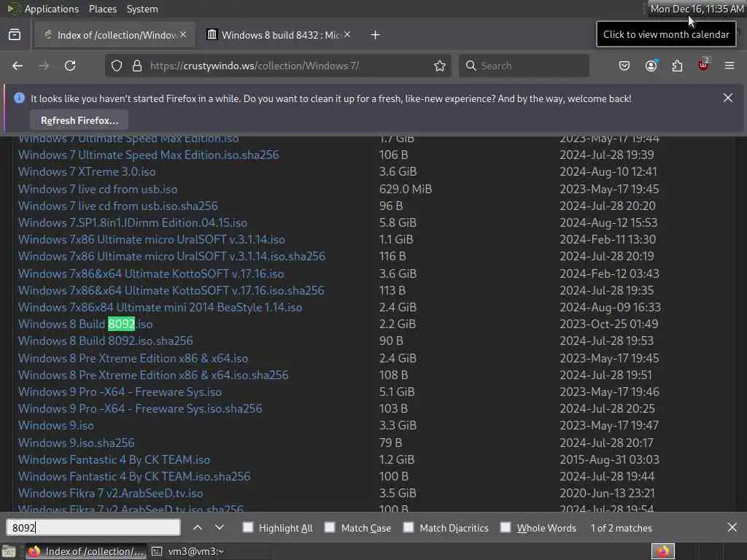Image resolution: width=747 pixels, height=560 pixels.
Task: Close the find bar
Action: (732, 527)
